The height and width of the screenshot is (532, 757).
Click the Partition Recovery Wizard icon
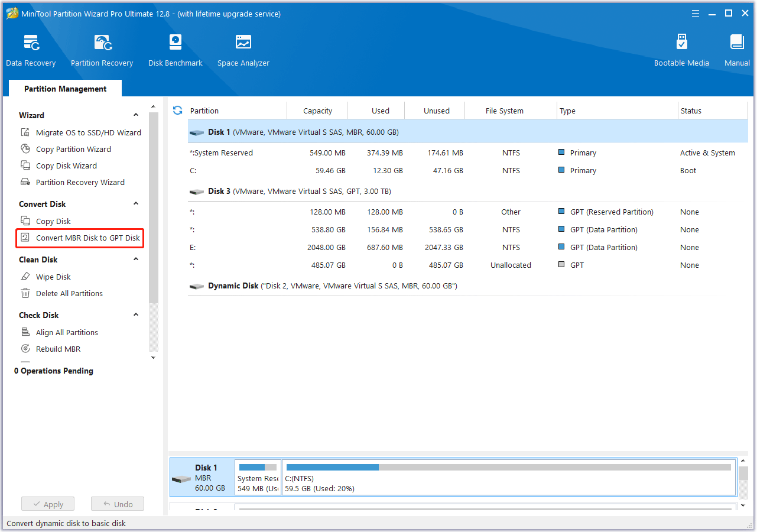(x=25, y=182)
